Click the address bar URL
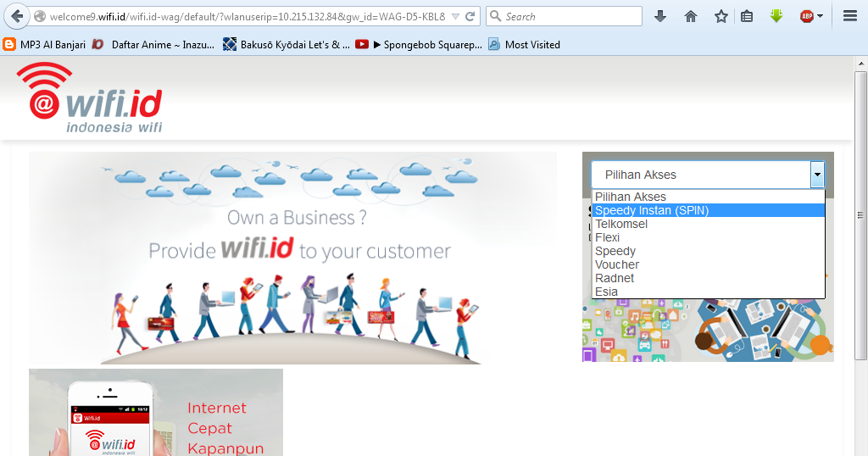Viewport: 868px width, 456px height. point(247,17)
